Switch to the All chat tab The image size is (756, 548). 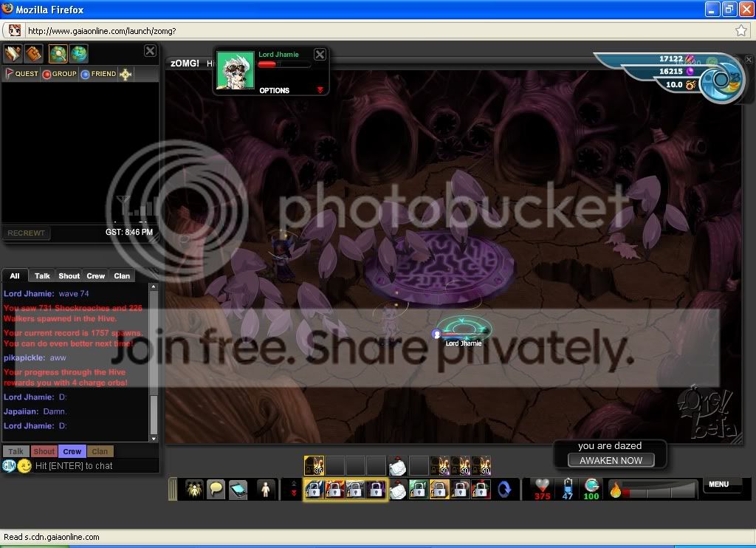pyautogui.click(x=15, y=276)
